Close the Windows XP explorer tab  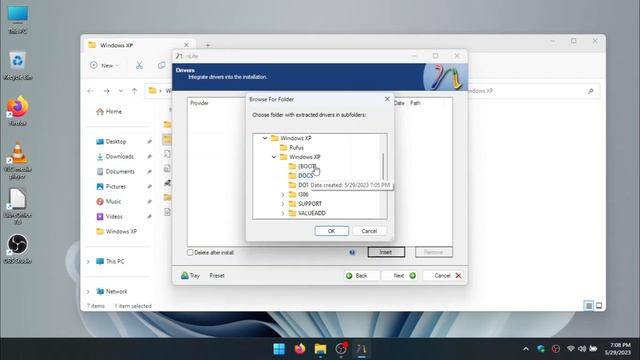tap(187, 45)
